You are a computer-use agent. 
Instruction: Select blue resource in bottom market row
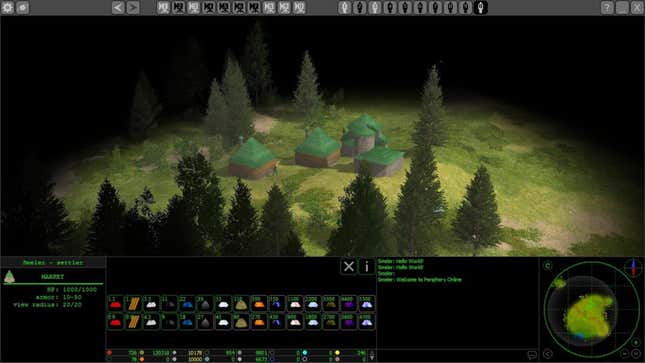(187, 321)
